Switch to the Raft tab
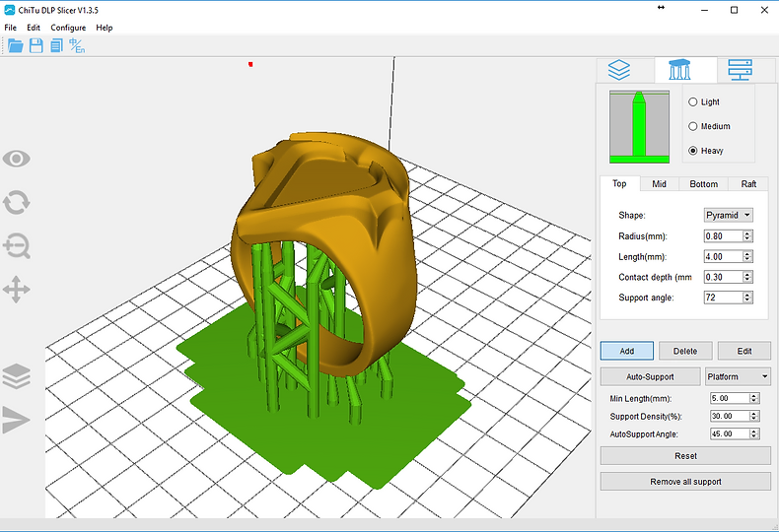The height and width of the screenshot is (532, 779). (x=748, y=184)
